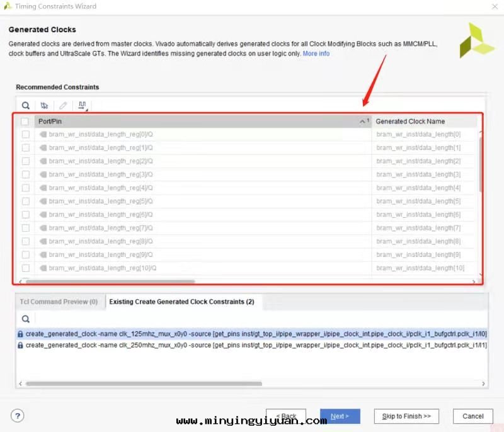This screenshot has width=504, height=432.
Task: Click the clock selection icon beside search
Action: tap(44, 106)
